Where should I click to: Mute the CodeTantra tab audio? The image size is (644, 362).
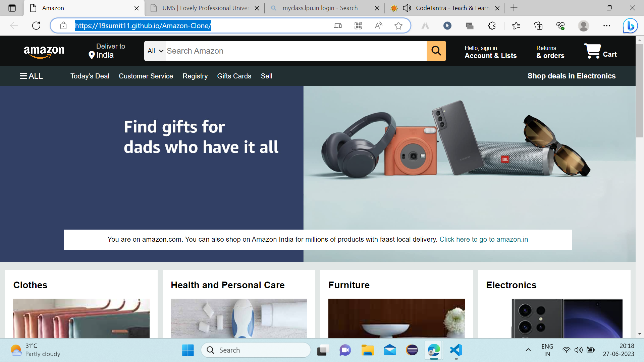(407, 8)
